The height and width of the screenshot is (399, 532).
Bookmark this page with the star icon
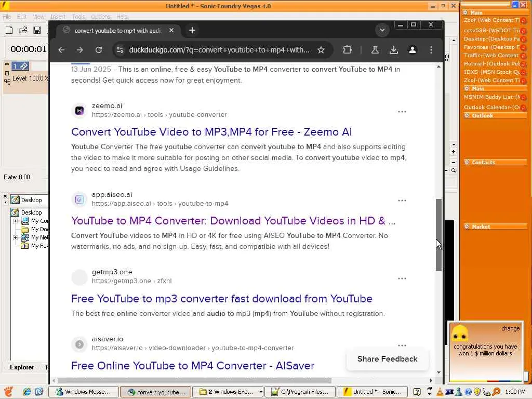(321, 50)
